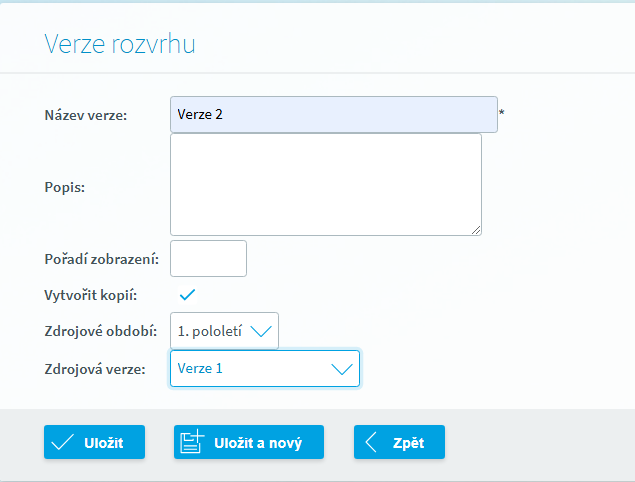
Task: Click the Verze rozvrhu heading
Action: coord(119,44)
